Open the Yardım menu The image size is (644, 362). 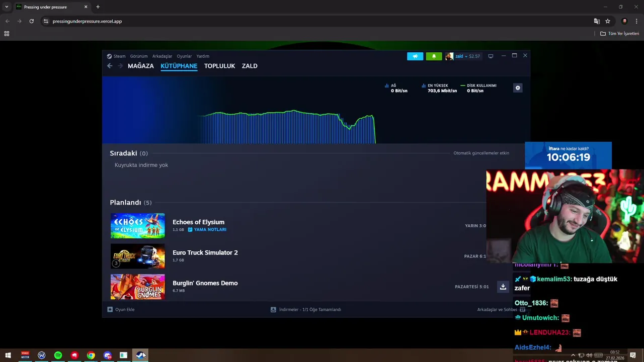tap(203, 56)
